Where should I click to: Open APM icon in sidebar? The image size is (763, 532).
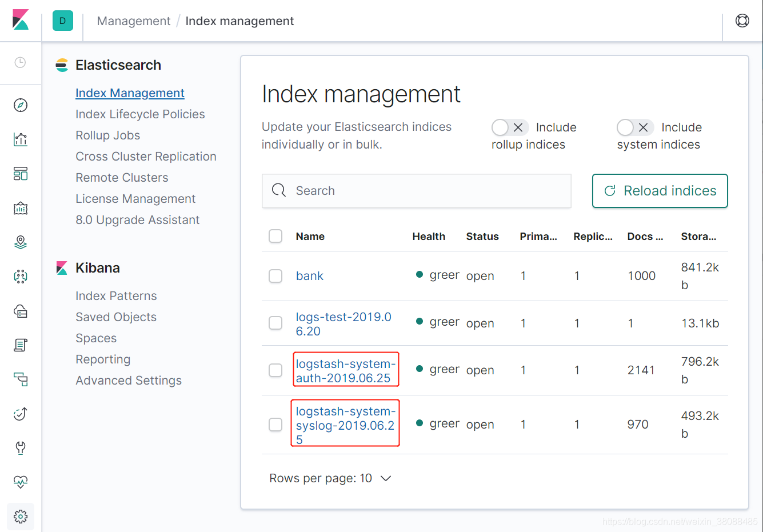tap(21, 379)
